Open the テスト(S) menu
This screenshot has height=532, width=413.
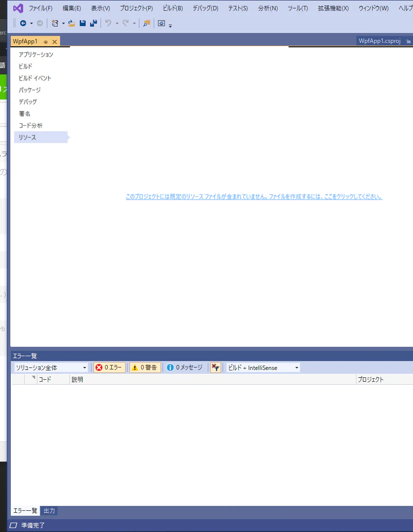pyautogui.click(x=238, y=8)
